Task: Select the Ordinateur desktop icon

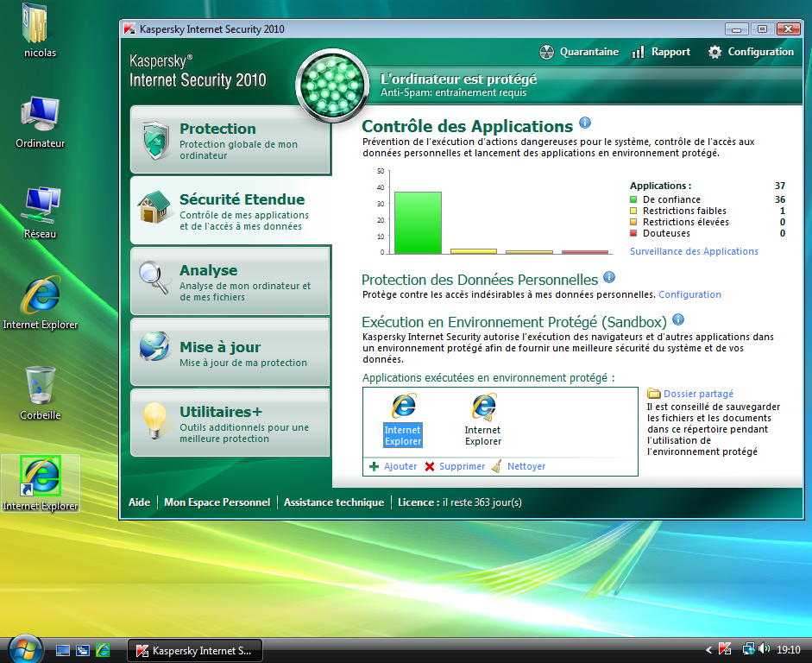Action: point(40,123)
